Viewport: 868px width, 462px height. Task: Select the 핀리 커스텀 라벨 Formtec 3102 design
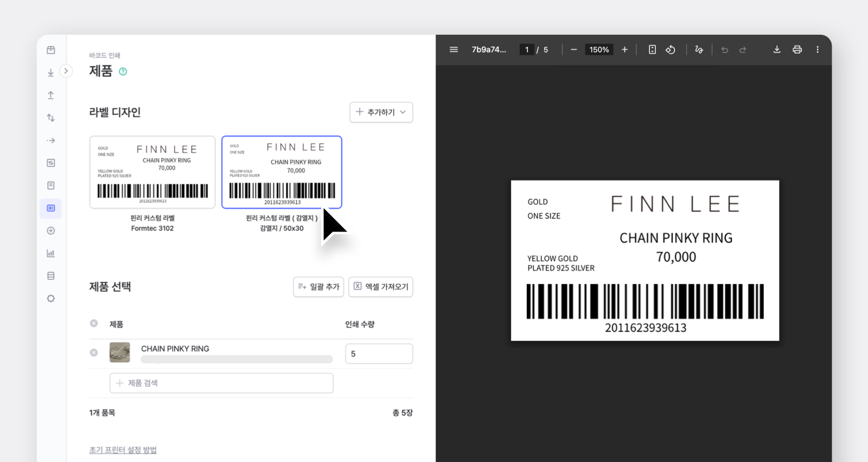pyautogui.click(x=152, y=172)
